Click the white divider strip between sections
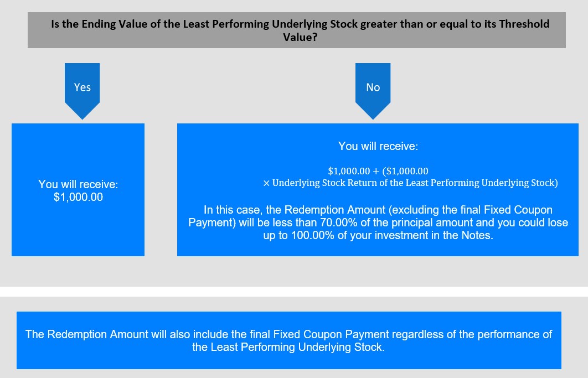 (294, 292)
